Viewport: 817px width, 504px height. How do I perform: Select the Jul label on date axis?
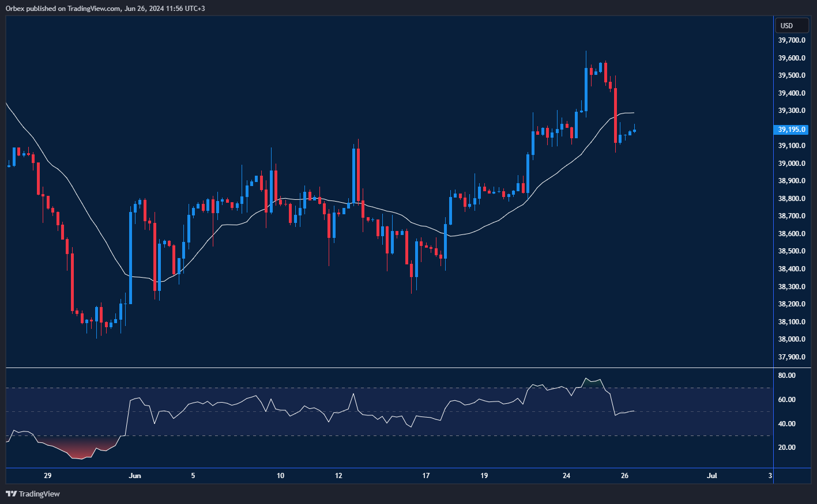[712, 476]
